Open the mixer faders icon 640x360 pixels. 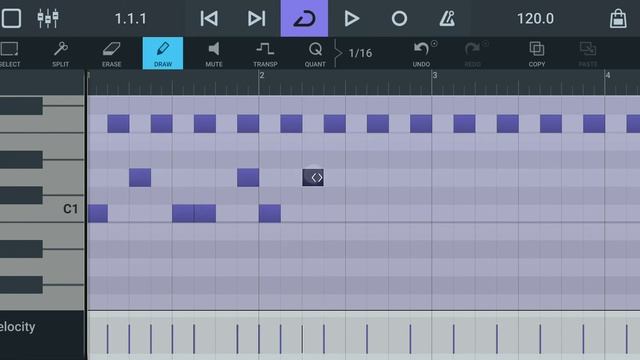[48, 18]
